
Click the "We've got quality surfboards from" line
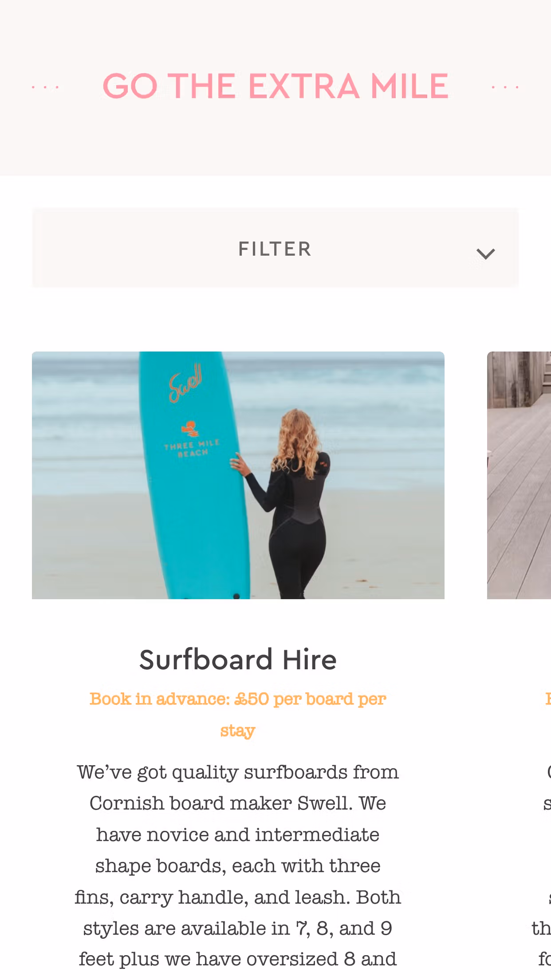point(238,772)
